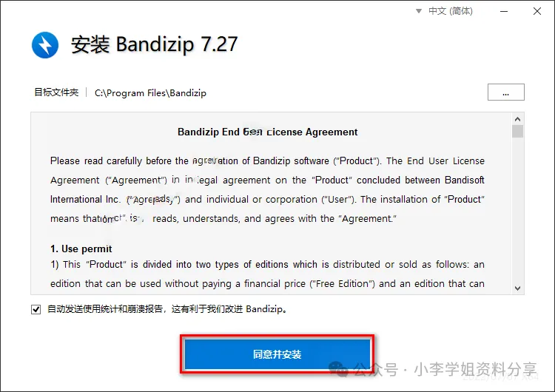Close the Bandizip installer window
This screenshot has width=555, height=392.
click(x=537, y=11)
